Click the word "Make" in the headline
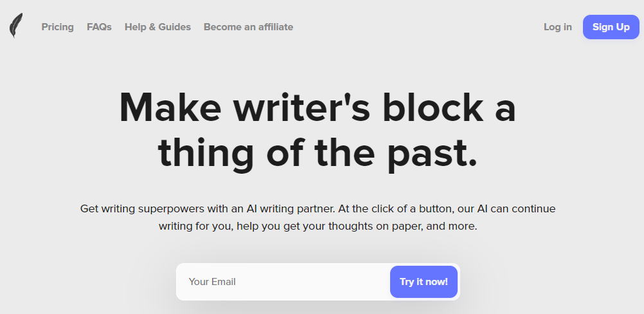 170,107
